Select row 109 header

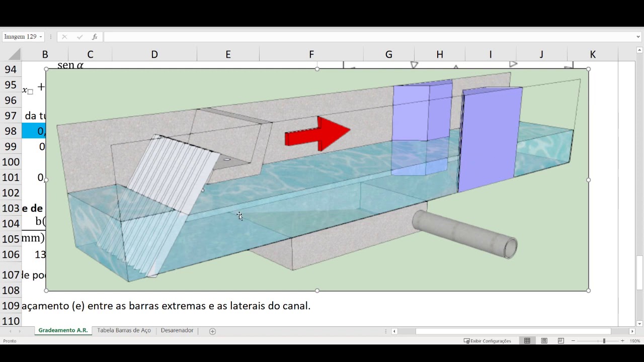click(11, 306)
